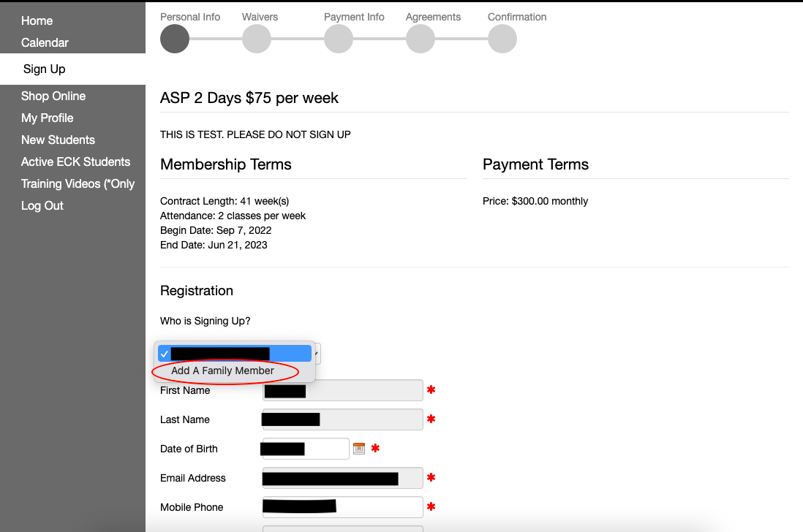
Task: Open the Date of Birth calendar picker icon
Action: click(359, 449)
